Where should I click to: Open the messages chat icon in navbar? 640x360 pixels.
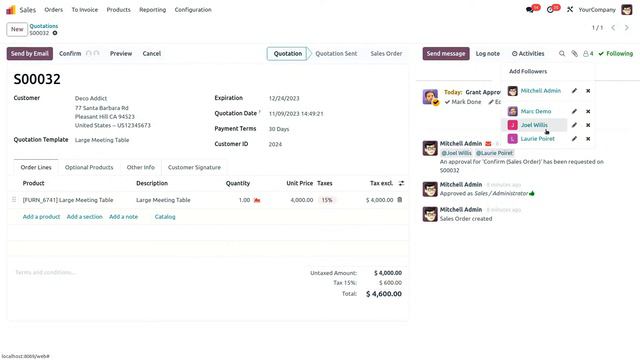[530, 9]
